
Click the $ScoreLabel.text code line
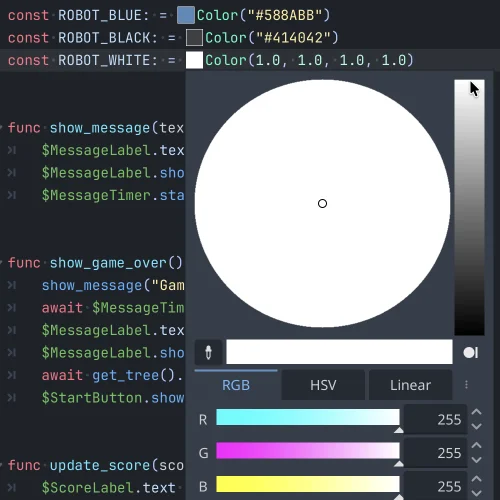pos(109,488)
